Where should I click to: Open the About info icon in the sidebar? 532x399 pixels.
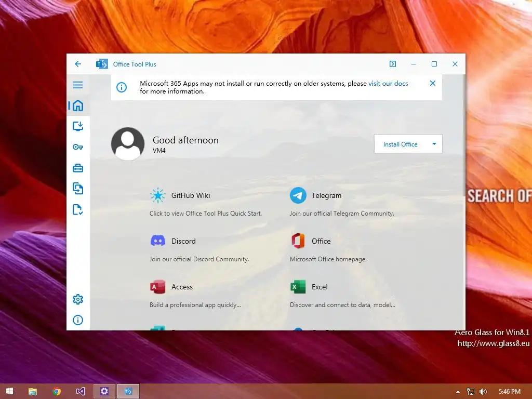click(78, 320)
